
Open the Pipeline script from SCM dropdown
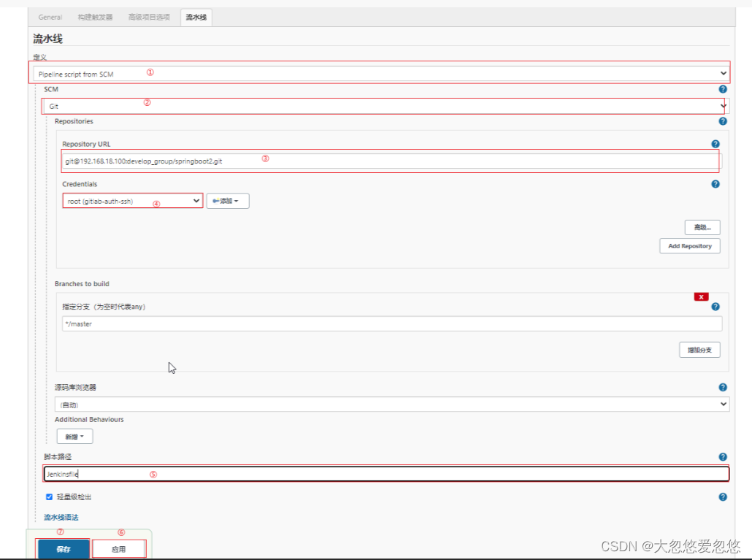pyautogui.click(x=381, y=74)
